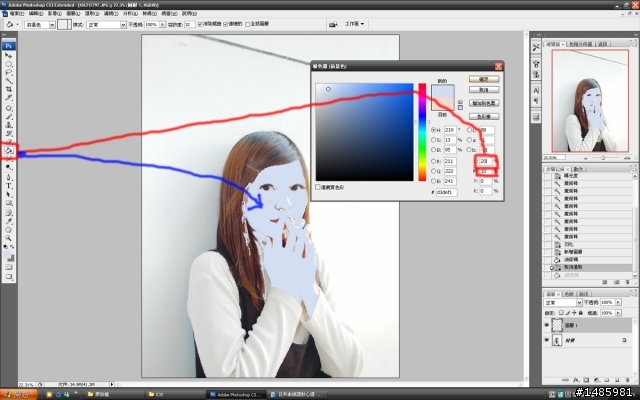Select the Pen tool
Image resolution: width=640 pixels, height=400 pixels.
pos(8,177)
